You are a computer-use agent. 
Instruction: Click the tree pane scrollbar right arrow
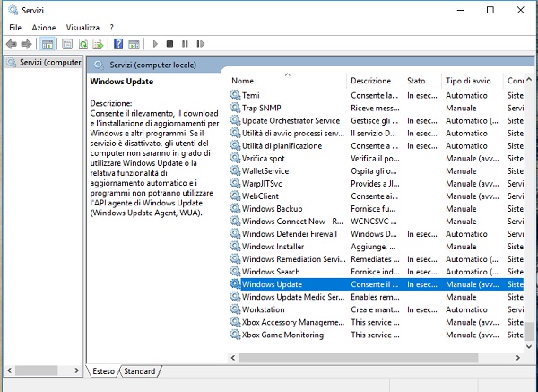click(x=77, y=370)
